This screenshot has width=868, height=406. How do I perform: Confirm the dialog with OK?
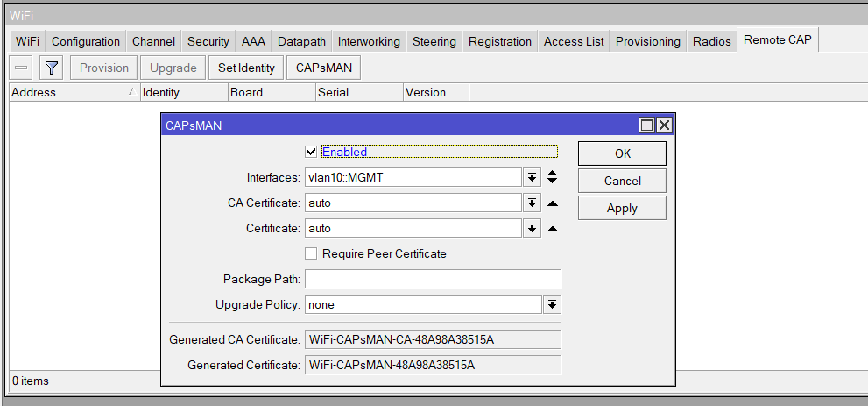[622, 153]
